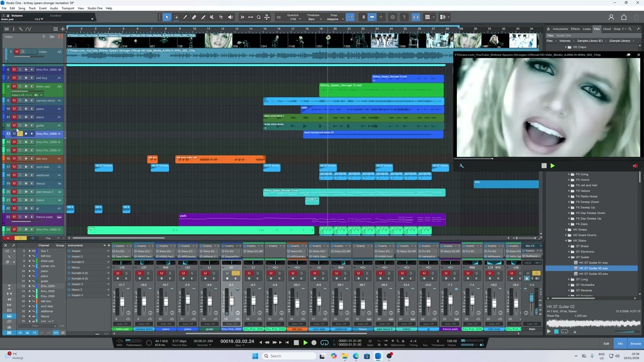Image resolution: width=644 pixels, height=362 pixels.
Task: Click the Edit view button
Action: click(x=606, y=343)
